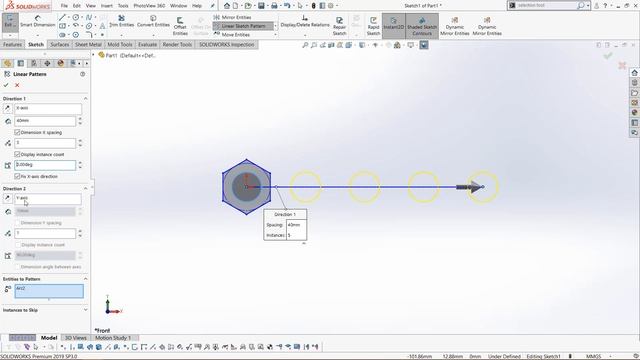
Task: Select the Spline sketch tool
Action: [x=89, y=17]
